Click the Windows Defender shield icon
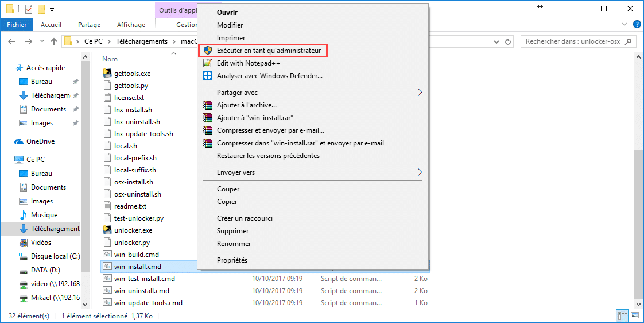Viewport: 644px width, 323px height. point(208,76)
